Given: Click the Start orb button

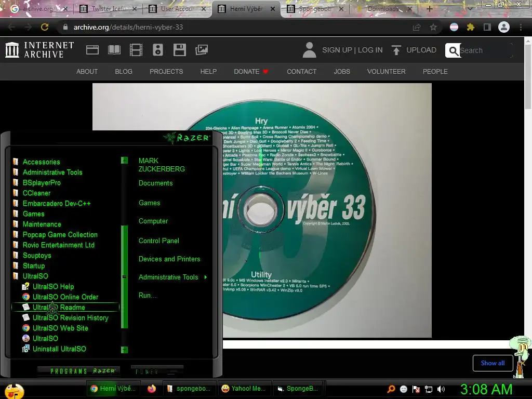Looking at the screenshot, I should pyautogui.click(x=14, y=391).
